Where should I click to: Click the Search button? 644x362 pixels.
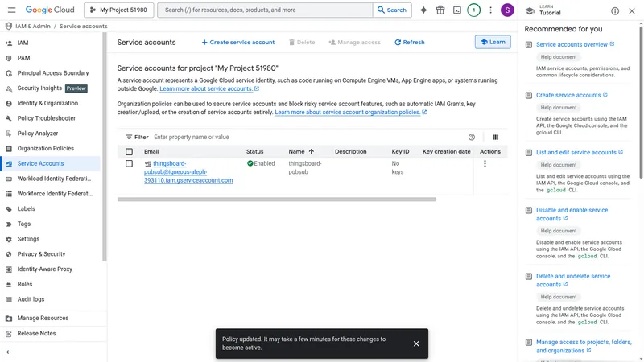pyautogui.click(x=392, y=10)
